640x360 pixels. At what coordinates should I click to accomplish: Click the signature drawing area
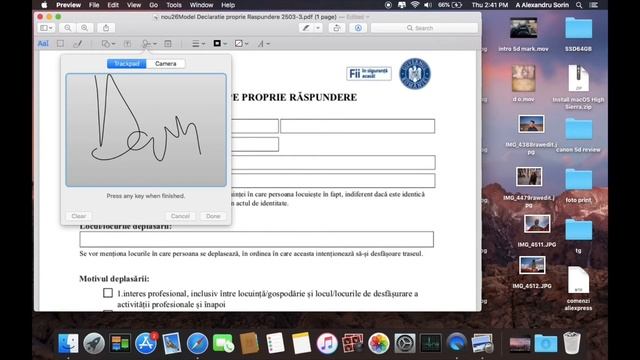[x=146, y=130]
